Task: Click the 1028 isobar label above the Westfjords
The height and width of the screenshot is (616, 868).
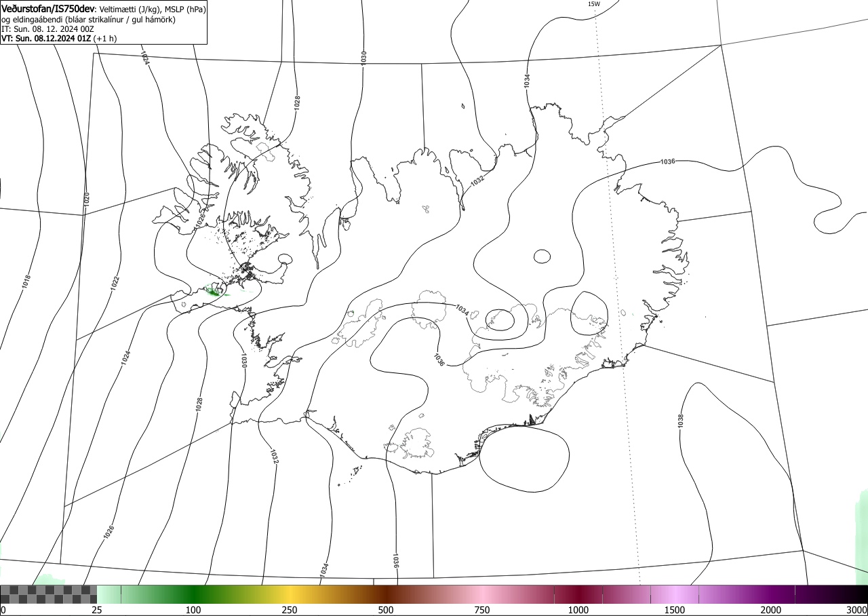Action: tap(297, 103)
